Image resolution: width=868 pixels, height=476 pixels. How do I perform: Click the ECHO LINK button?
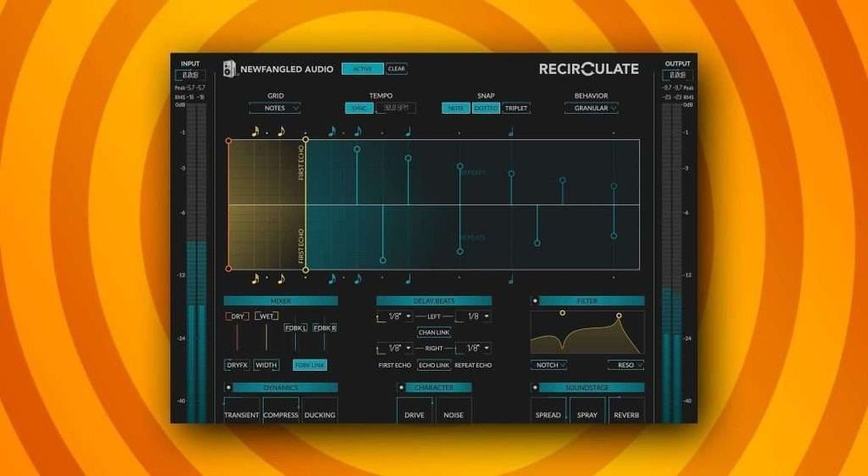[434, 365]
